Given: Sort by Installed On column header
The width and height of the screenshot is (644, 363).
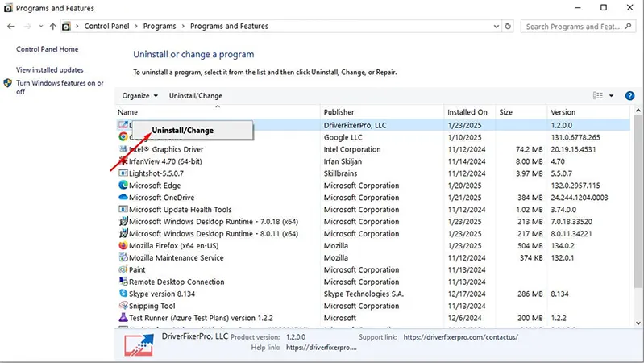Looking at the screenshot, I should pos(469,112).
